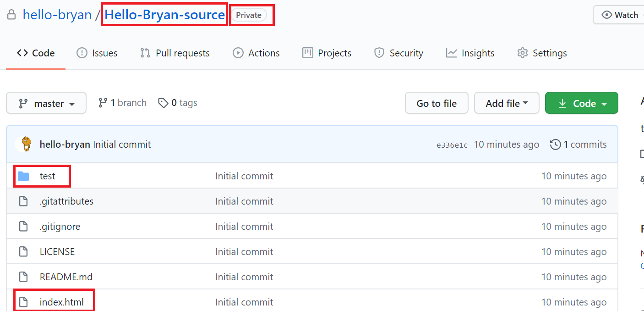Open Initial commit message on README.md row
This screenshot has height=311, width=644.
[x=244, y=277]
